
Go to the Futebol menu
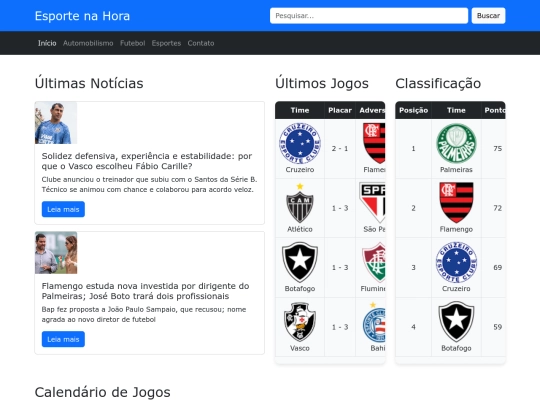tap(133, 43)
